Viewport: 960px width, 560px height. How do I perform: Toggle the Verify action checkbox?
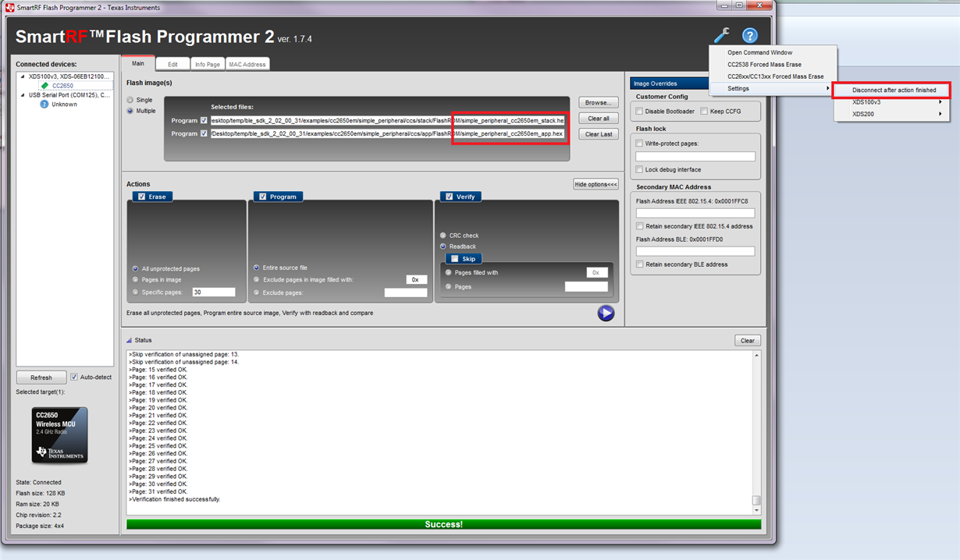(x=449, y=197)
